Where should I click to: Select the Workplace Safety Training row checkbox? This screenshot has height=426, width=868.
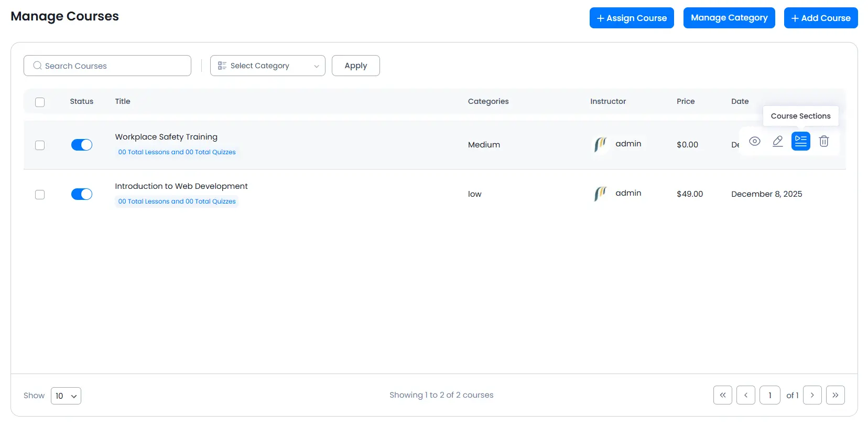[40, 145]
